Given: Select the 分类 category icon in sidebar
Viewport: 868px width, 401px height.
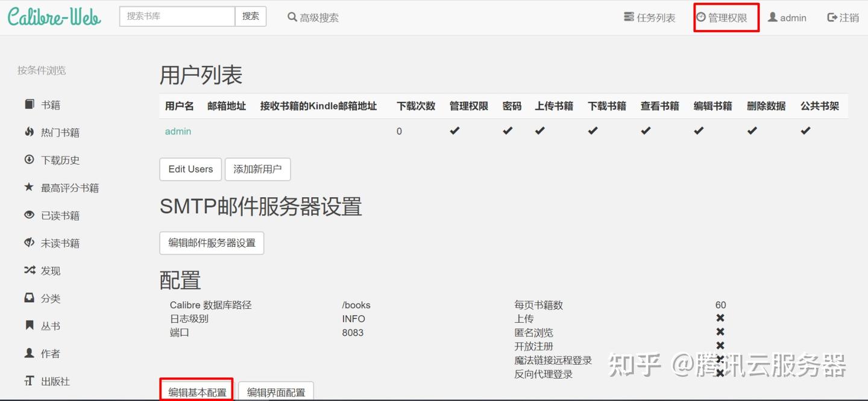Looking at the screenshot, I should click(x=30, y=298).
